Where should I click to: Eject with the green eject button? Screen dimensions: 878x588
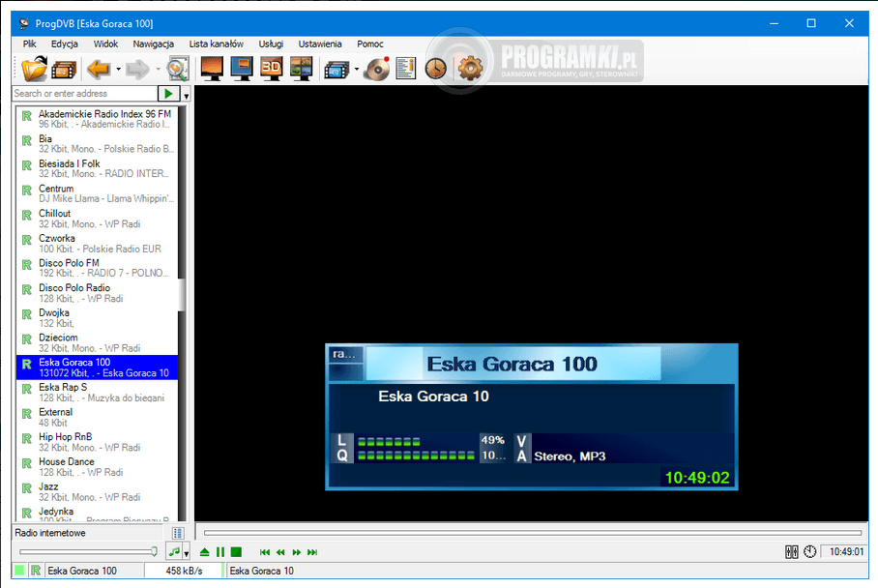(x=204, y=552)
